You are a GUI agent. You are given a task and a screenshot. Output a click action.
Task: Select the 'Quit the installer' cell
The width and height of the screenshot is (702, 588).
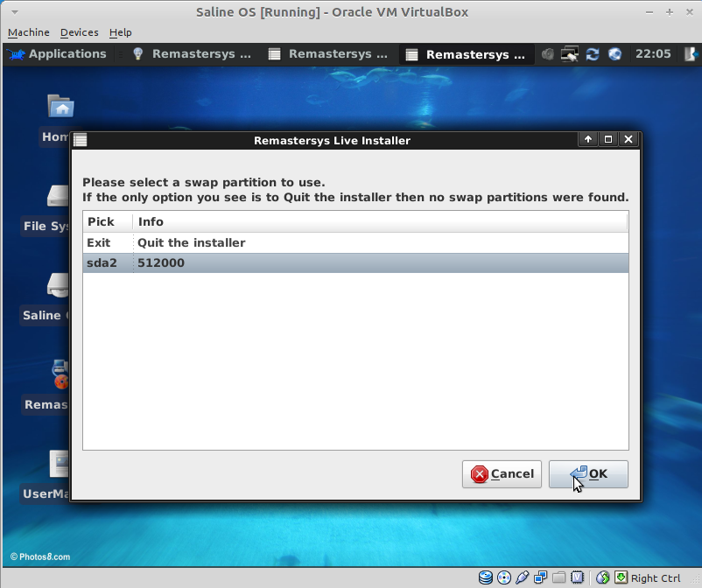pyautogui.click(x=191, y=242)
